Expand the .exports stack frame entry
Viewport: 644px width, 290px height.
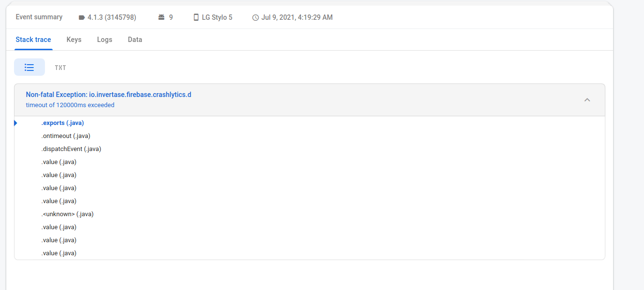[x=62, y=123]
